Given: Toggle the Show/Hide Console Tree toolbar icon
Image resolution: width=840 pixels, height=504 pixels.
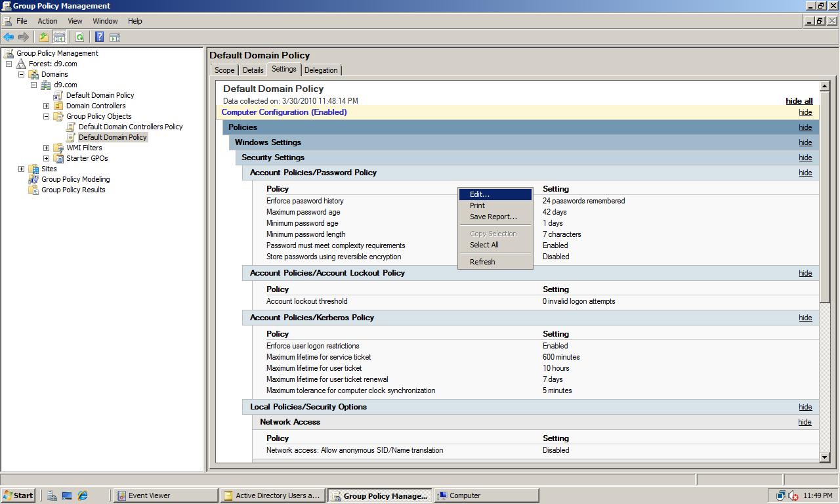Looking at the screenshot, I should click(x=59, y=37).
